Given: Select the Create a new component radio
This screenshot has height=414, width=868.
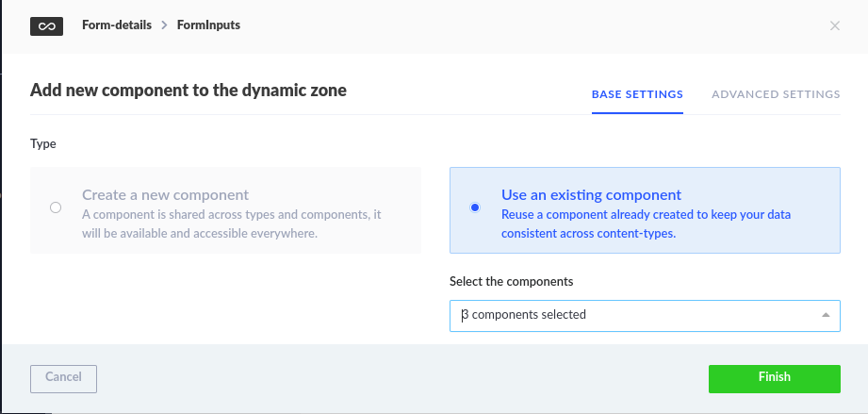Looking at the screenshot, I should coord(56,207).
